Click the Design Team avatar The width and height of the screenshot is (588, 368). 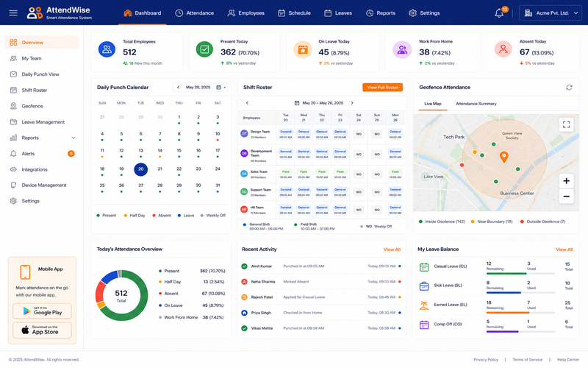tap(244, 133)
